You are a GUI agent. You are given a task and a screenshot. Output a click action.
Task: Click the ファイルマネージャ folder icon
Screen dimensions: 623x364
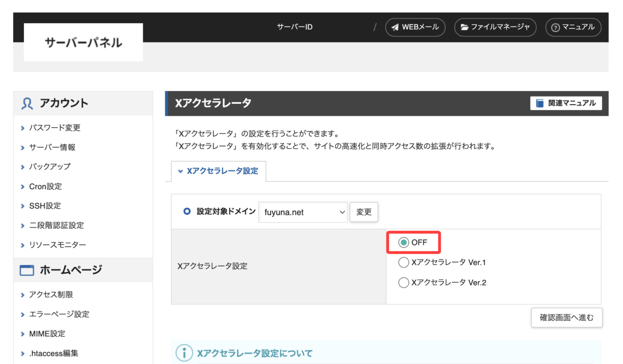(x=464, y=28)
